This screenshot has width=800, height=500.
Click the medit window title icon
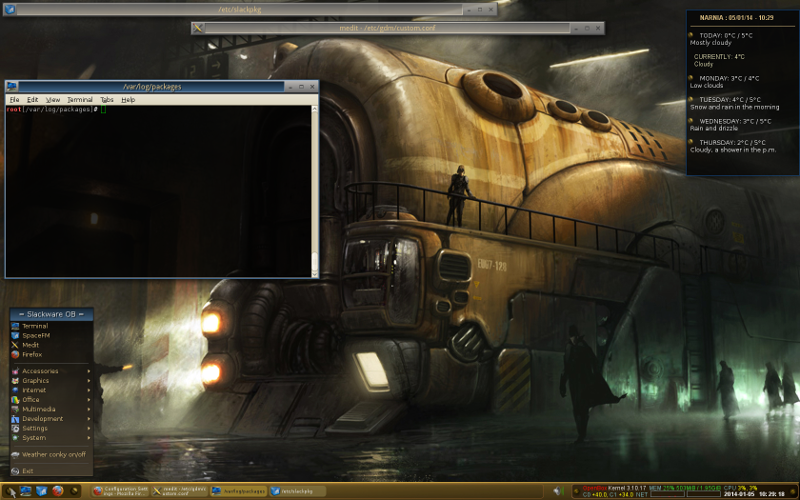click(198, 28)
